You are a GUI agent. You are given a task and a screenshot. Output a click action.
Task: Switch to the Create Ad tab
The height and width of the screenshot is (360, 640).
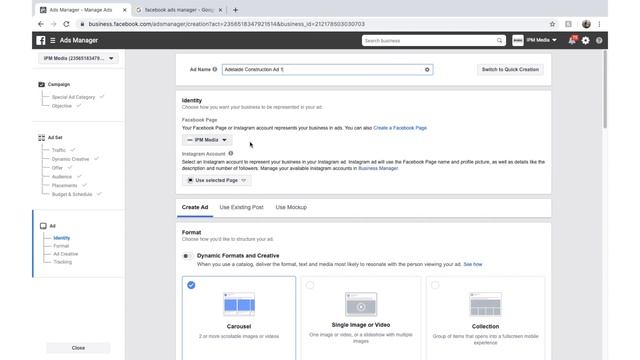[x=195, y=207]
